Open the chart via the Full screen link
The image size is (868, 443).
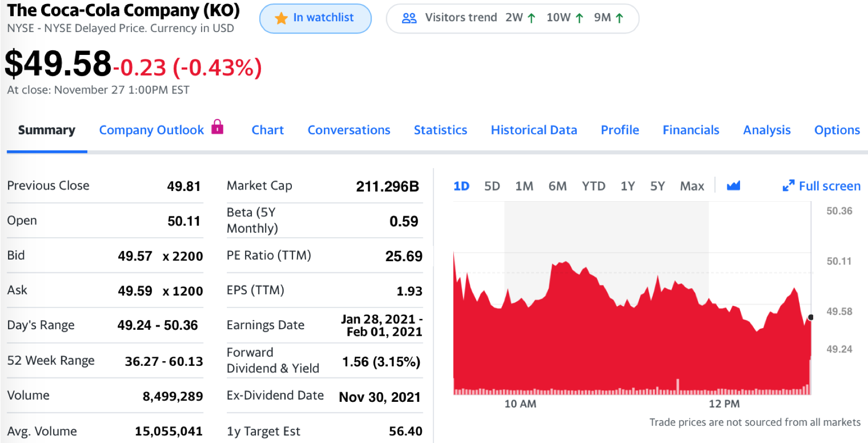pos(829,186)
